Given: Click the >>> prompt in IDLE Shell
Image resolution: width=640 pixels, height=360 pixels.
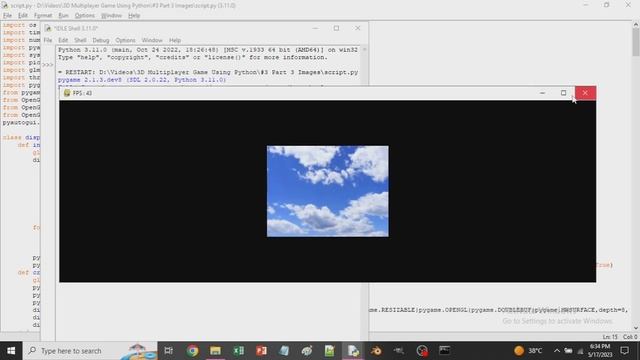Looking at the screenshot, I should (x=48, y=65).
